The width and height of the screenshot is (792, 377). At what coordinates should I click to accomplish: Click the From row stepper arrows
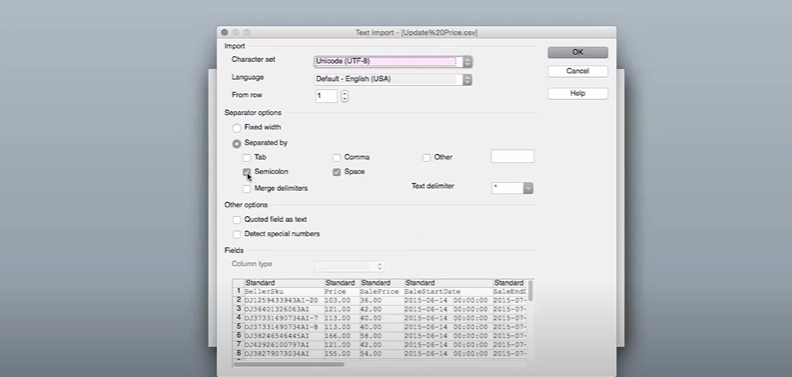pyautogui.click(x=344, y=96)
